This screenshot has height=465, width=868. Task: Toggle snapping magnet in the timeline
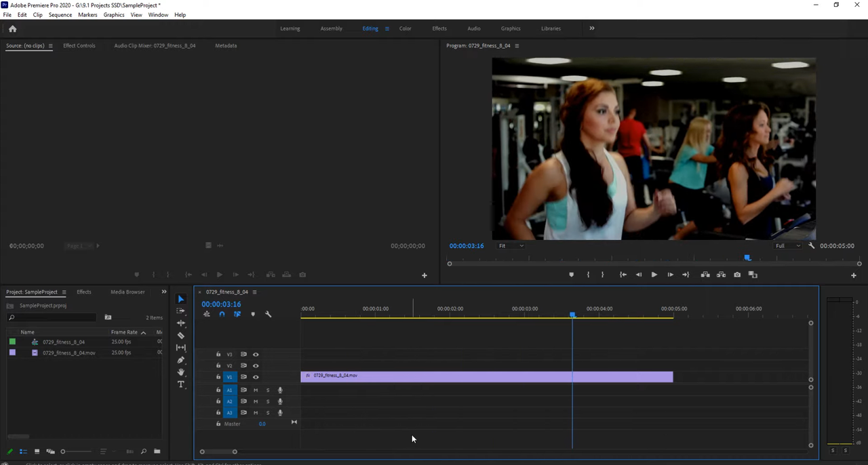point(222,314)
